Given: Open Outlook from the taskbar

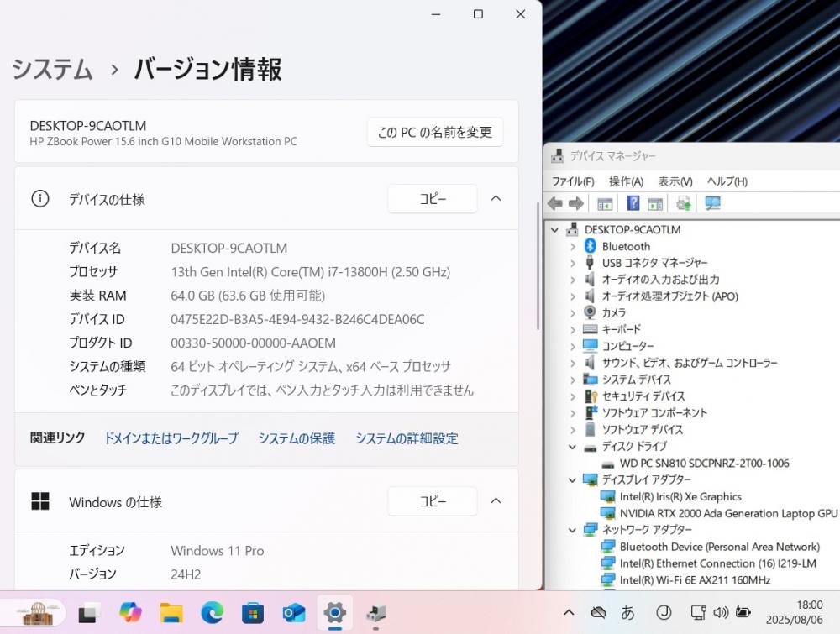Looking at the screenshot, I should click(x=293, y=612).
